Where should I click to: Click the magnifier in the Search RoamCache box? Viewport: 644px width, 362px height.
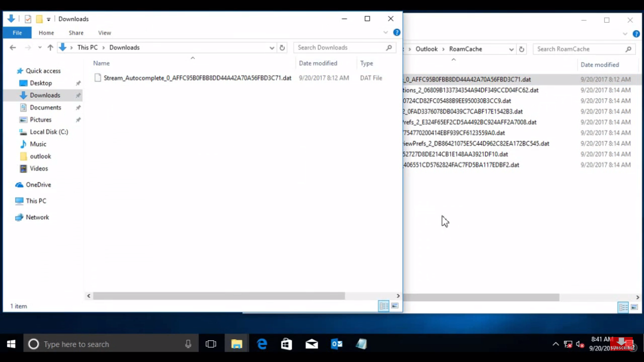(x=628, y=49)
